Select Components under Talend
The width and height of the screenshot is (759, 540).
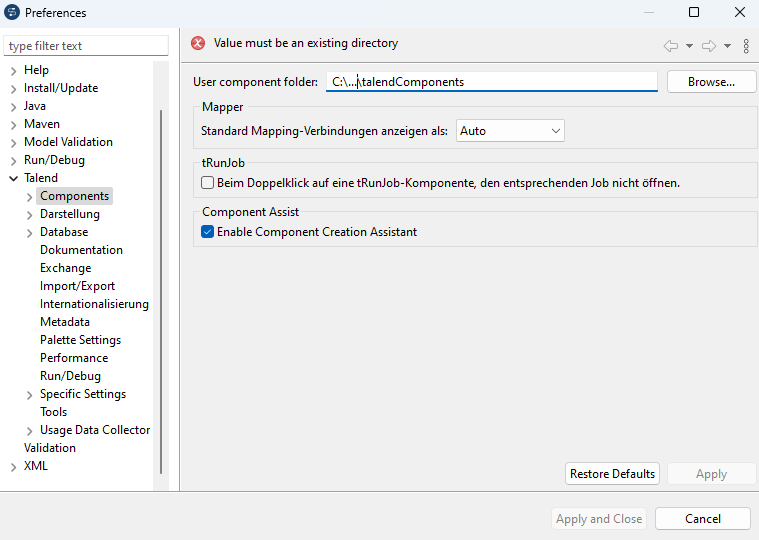[75, 195]
